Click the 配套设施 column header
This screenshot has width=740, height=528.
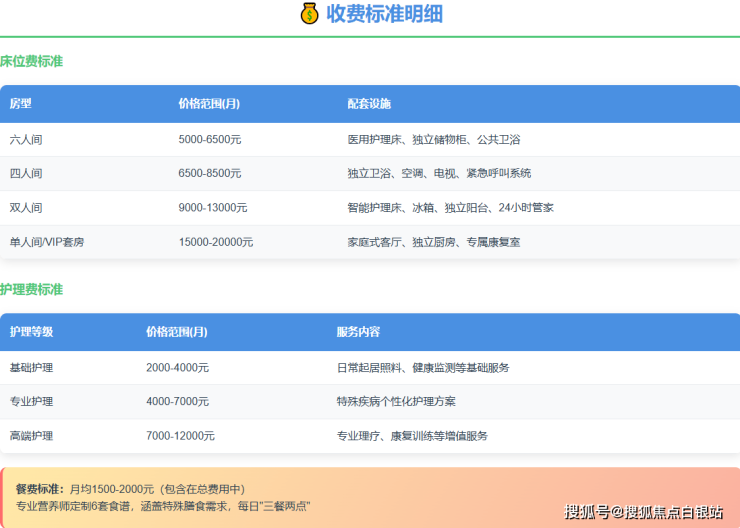pyautogui.click(x=369, y=104)
